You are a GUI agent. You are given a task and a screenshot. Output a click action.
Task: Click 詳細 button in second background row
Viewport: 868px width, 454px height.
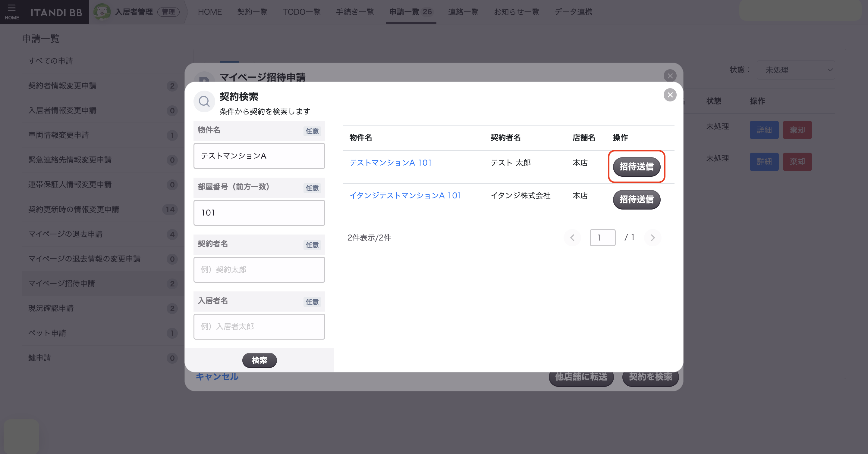pos(764,162)
